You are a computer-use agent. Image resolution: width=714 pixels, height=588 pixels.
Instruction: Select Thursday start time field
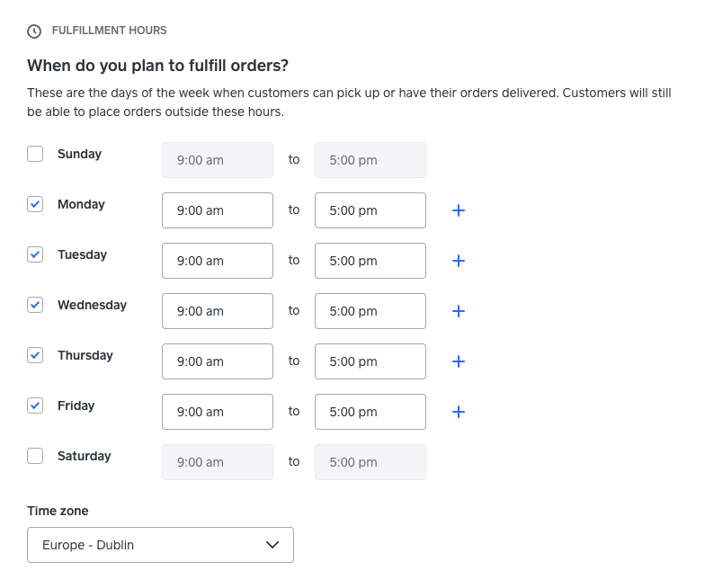pos(218,361)
